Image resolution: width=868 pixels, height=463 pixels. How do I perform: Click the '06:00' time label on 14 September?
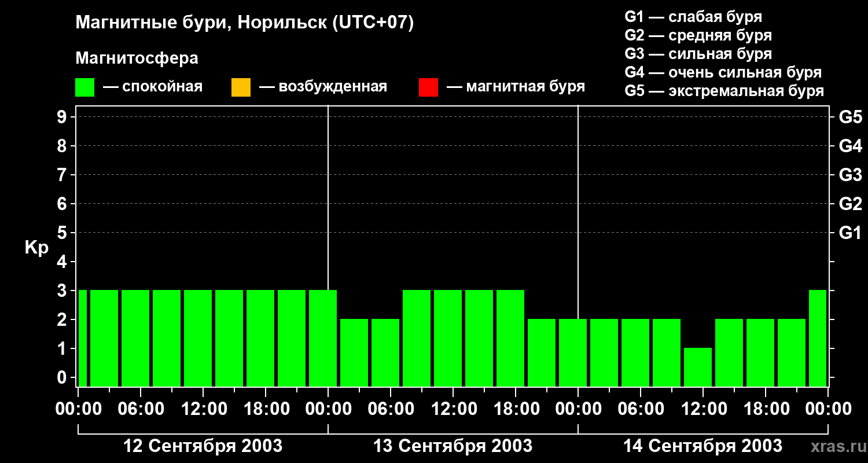[x=641, y=409]
